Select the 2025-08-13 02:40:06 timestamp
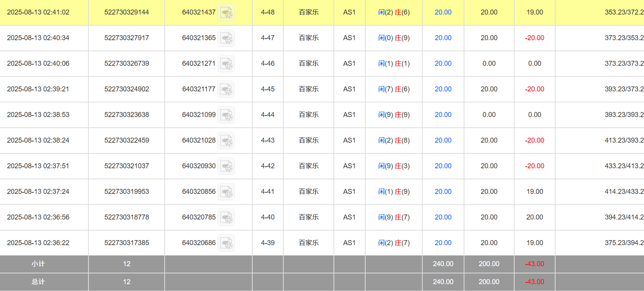 coord(38,63)
